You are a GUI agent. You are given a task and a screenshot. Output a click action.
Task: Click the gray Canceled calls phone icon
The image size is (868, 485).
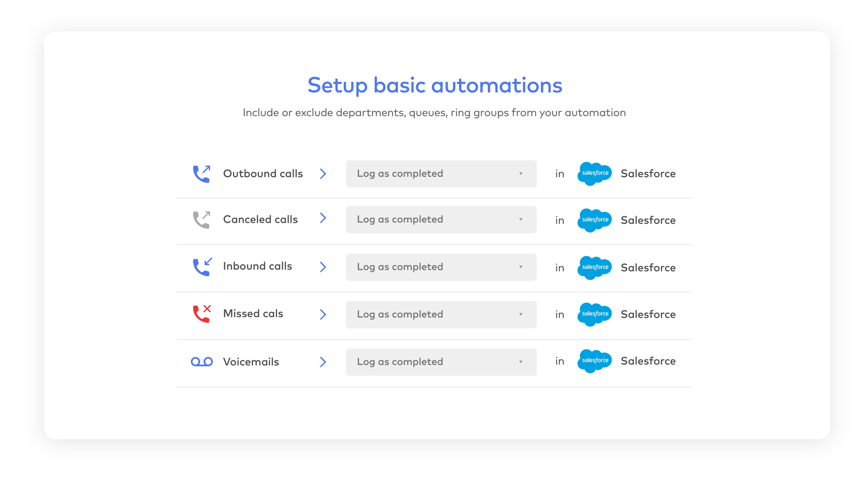[x=202, y=220]
